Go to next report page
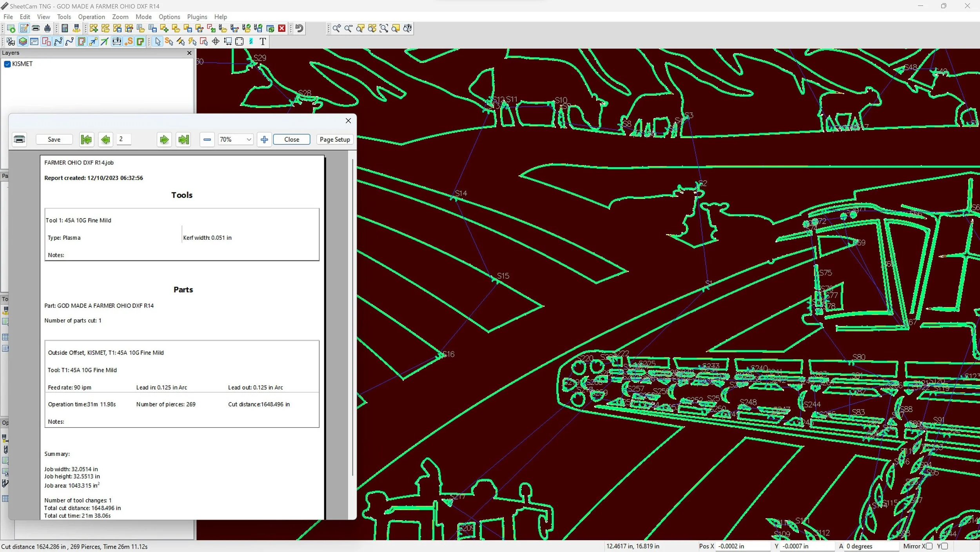 click(x=164, y=139)
